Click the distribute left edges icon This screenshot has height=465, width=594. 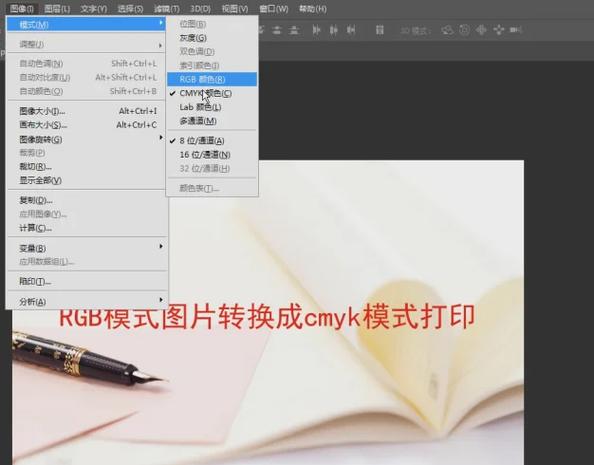pos(316,30)
